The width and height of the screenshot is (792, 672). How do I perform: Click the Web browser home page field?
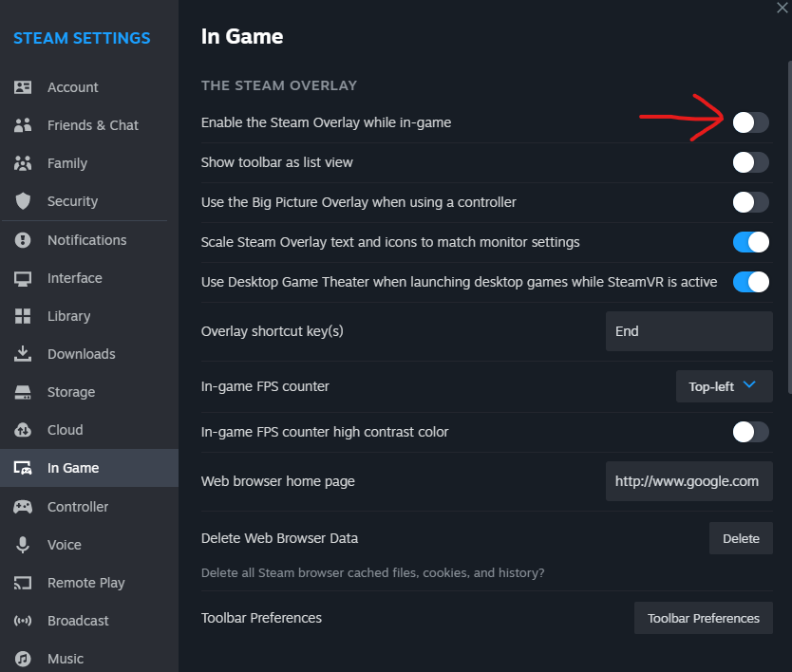688,481
